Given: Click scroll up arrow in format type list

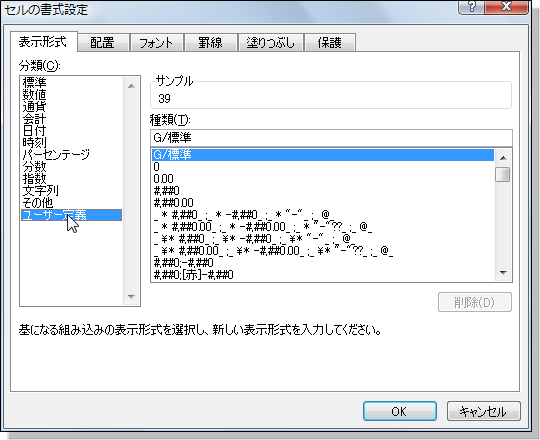Looking at the screenshot, I should 503,158.
